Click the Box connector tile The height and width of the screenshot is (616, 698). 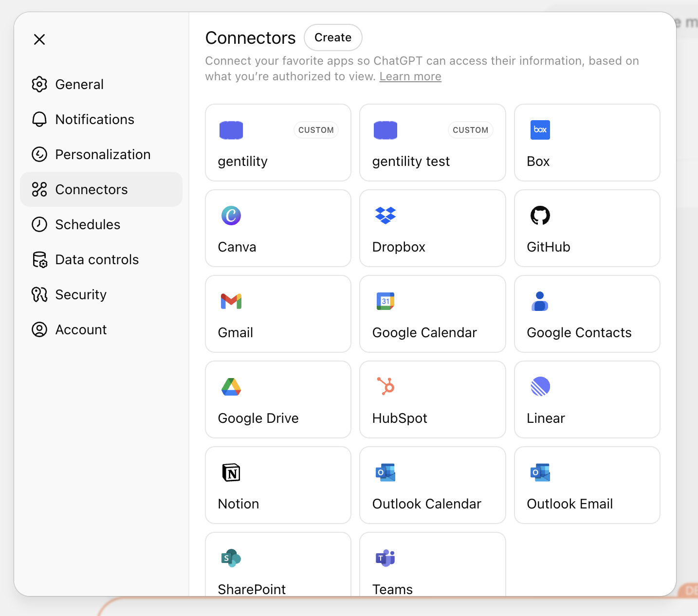[587, 143]
